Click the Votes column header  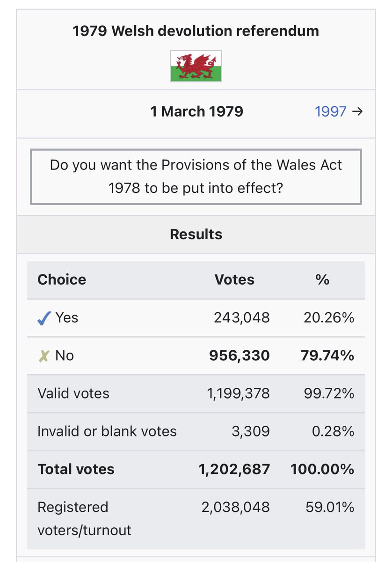point(234,280)
